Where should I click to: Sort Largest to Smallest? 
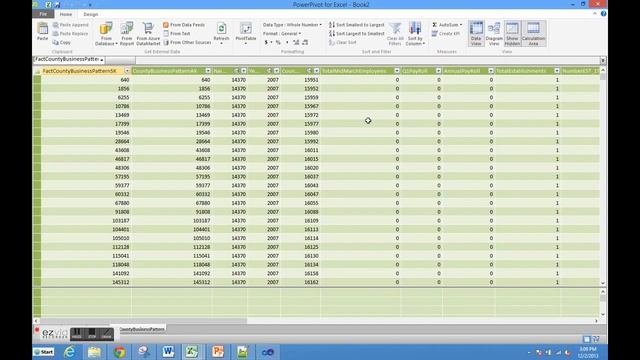point(356,33)
